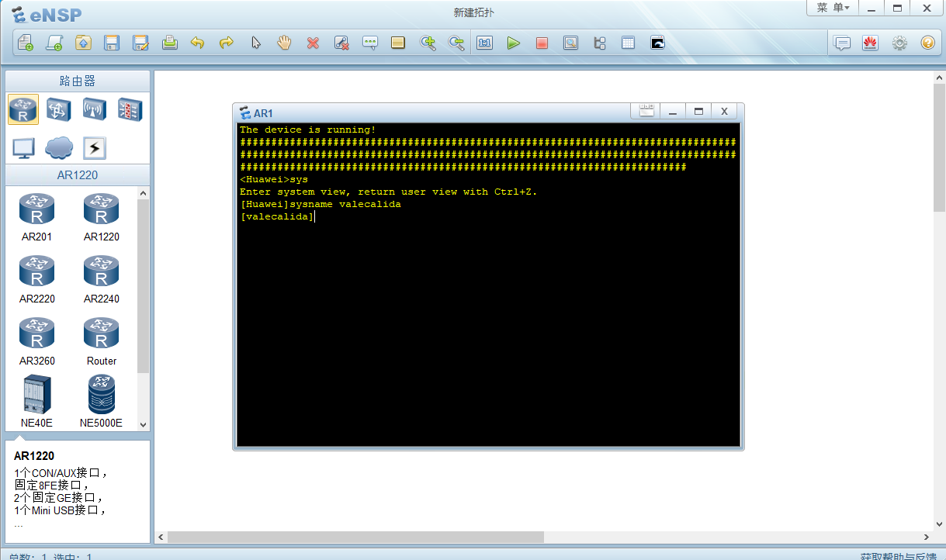Zoom in on the canvas

(428, 43)
